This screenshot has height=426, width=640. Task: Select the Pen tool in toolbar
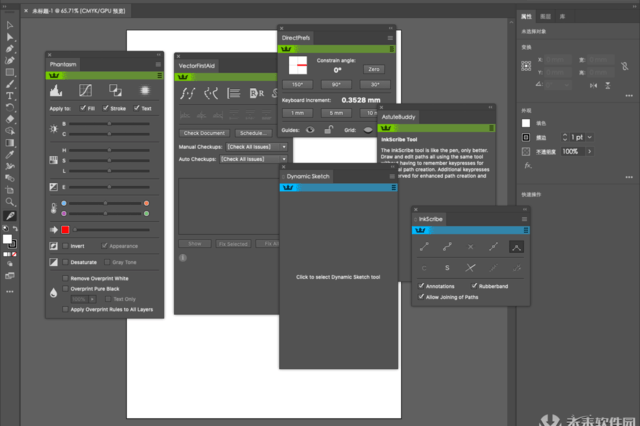(10, 49)
